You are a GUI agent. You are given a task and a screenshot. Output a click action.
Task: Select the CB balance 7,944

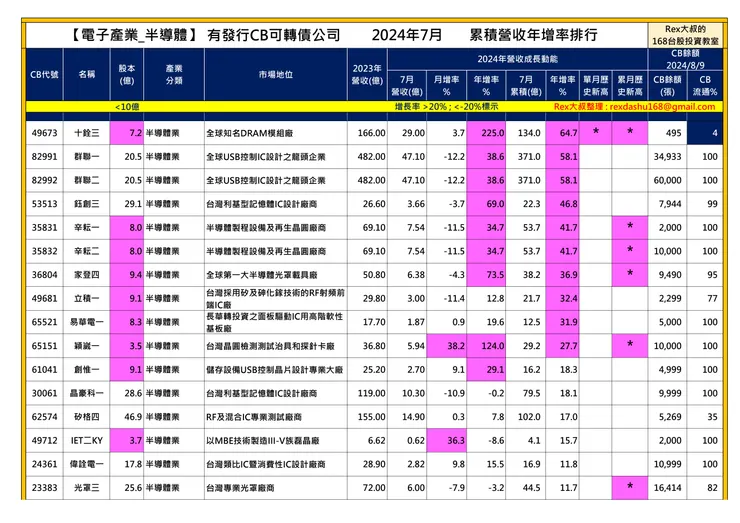point(667,204)
